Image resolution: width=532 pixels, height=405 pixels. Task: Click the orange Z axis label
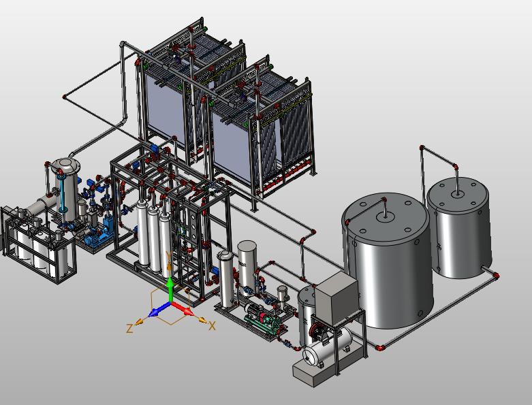pyautogui.click(x=129, y=328)
